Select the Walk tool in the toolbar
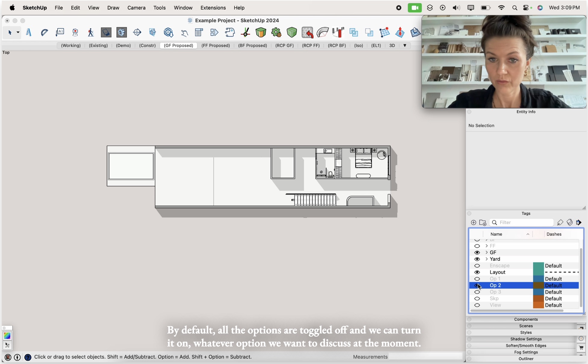Image resolution: width=588 pixels, height=364 pixels. tap(91, 32)
